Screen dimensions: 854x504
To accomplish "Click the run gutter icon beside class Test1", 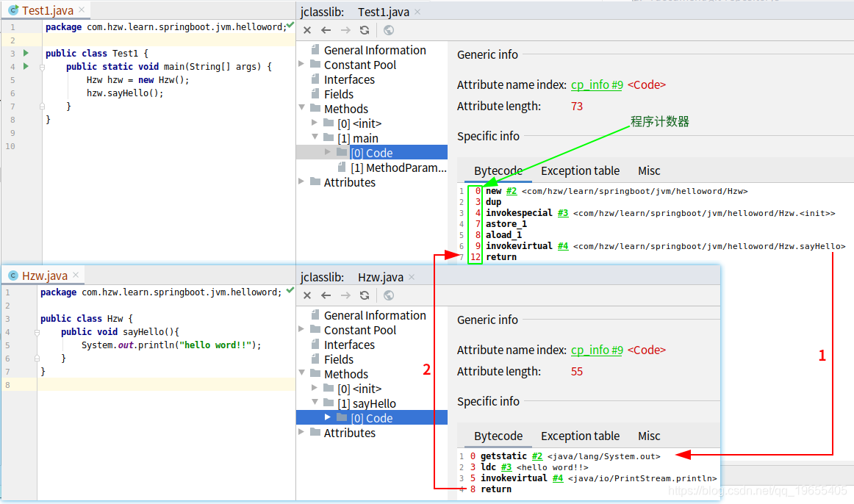I will click(26, 53).
